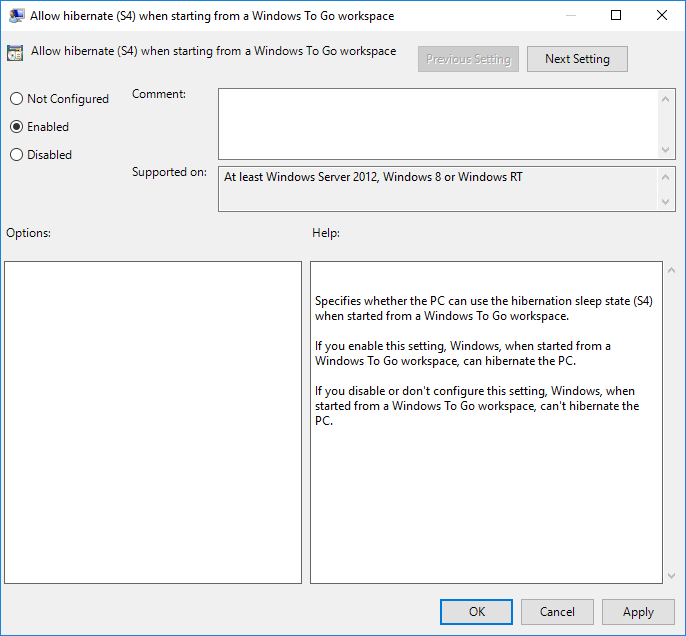Click the title bar window icon

pyautogui.click(x=16, y=16)
